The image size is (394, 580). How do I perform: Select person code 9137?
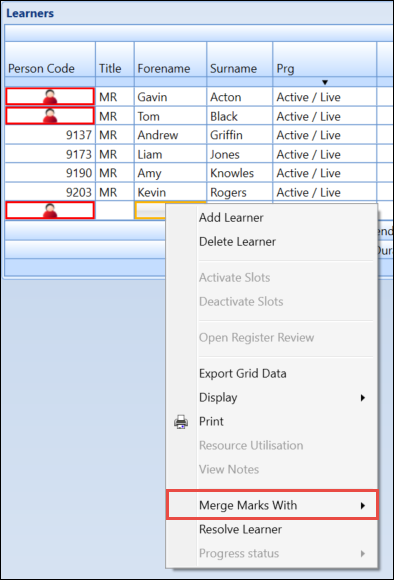pos(79,135)
